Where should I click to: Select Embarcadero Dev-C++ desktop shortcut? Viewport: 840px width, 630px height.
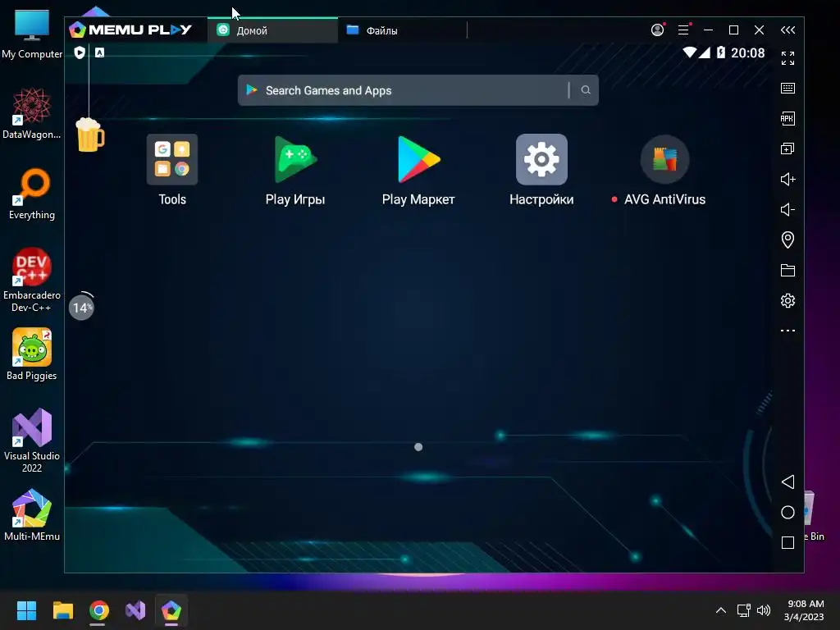[x=32, y=280]
